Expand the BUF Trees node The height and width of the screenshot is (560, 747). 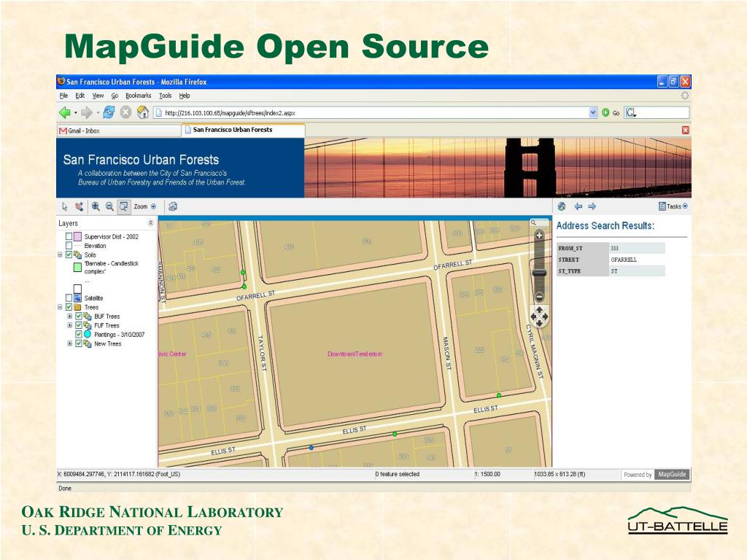coord(70,316)
